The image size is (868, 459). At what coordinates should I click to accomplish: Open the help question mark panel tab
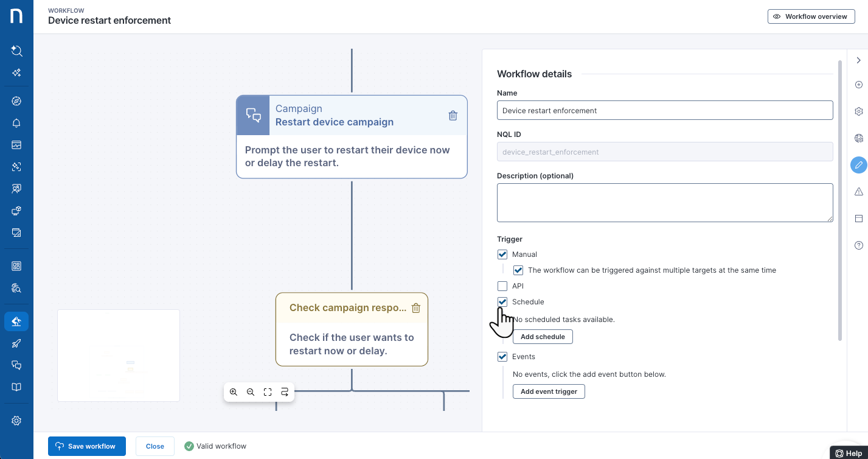[859, 245]
